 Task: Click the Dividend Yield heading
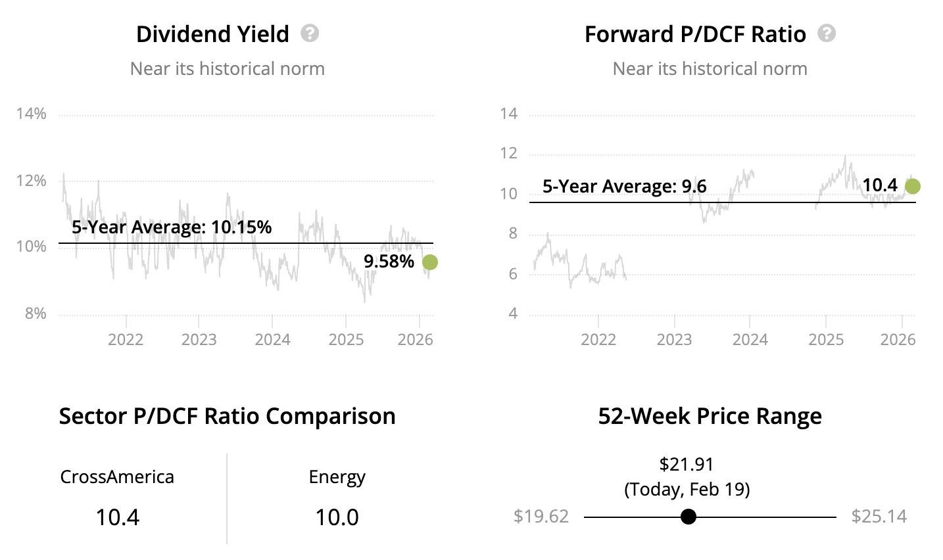(x=212, y=34)
